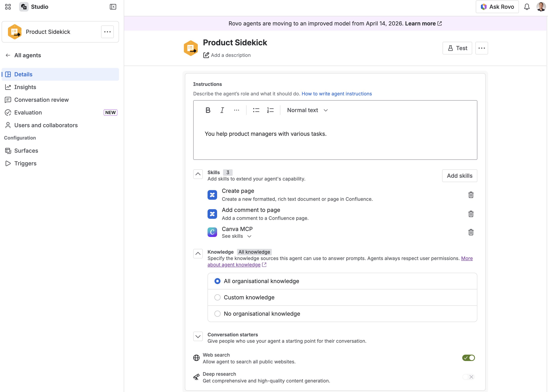This screenshot has height=392, width=548.
Task: Open Triggers configuration
Action: coord(60,163)
